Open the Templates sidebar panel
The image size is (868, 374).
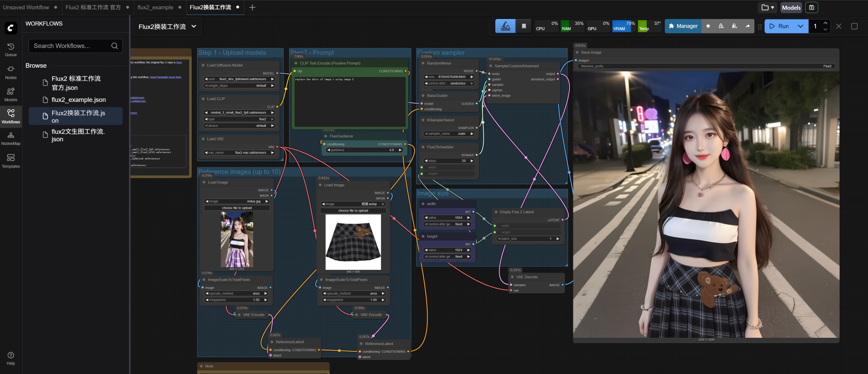(11, 161)
